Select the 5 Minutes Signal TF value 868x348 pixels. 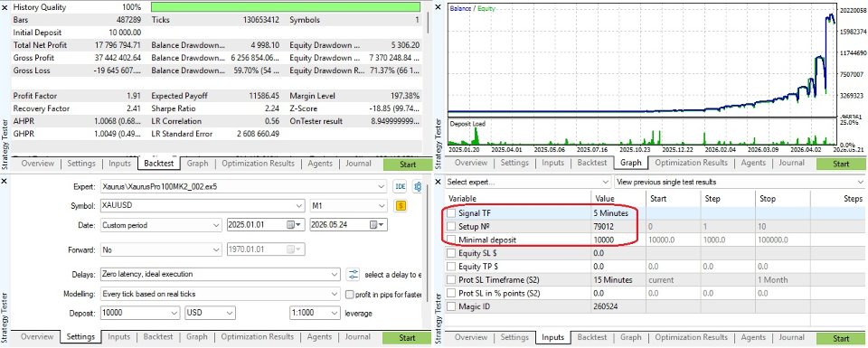click(x=610, y=213)
